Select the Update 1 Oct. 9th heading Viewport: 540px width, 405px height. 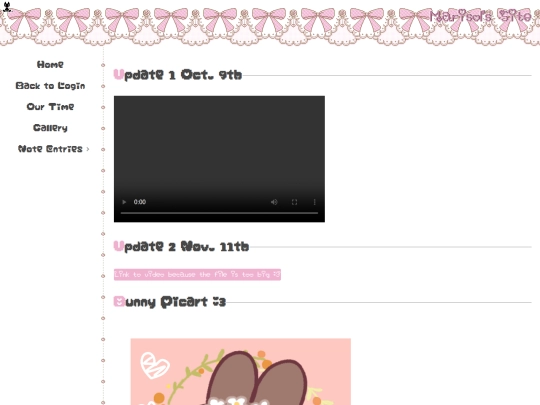[x=178, y=75]
